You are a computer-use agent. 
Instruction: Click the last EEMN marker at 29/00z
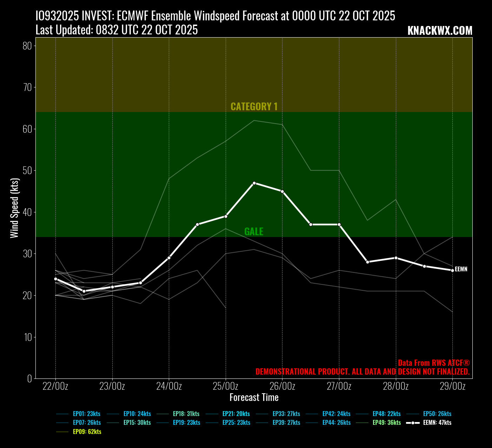point(452,270)
